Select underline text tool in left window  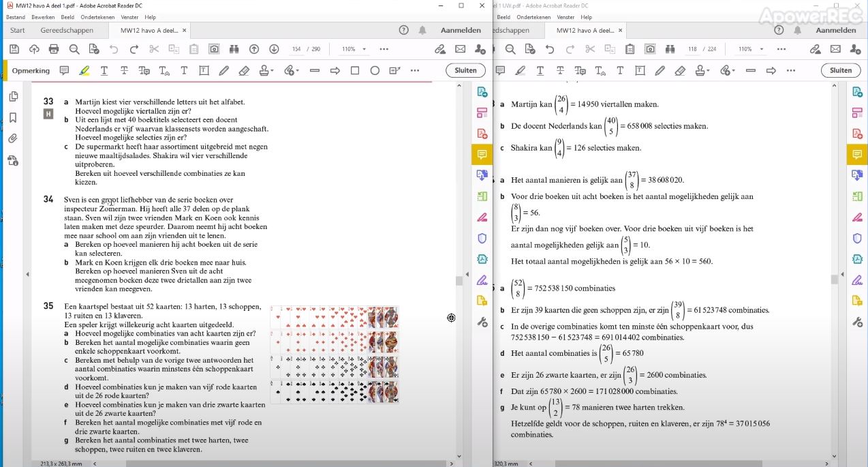104,70
